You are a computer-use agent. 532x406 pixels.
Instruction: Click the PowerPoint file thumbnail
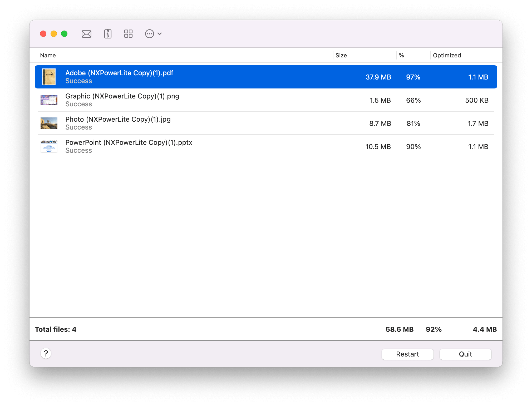tap(49, 146)
